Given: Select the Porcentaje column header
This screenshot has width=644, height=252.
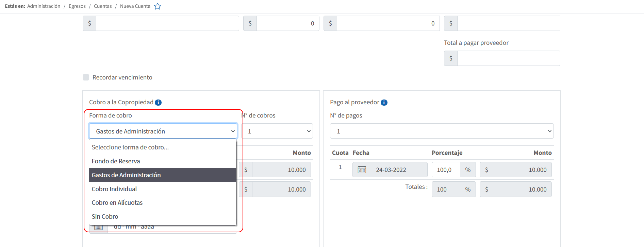Looking at the screenshot, I should 447,153.
